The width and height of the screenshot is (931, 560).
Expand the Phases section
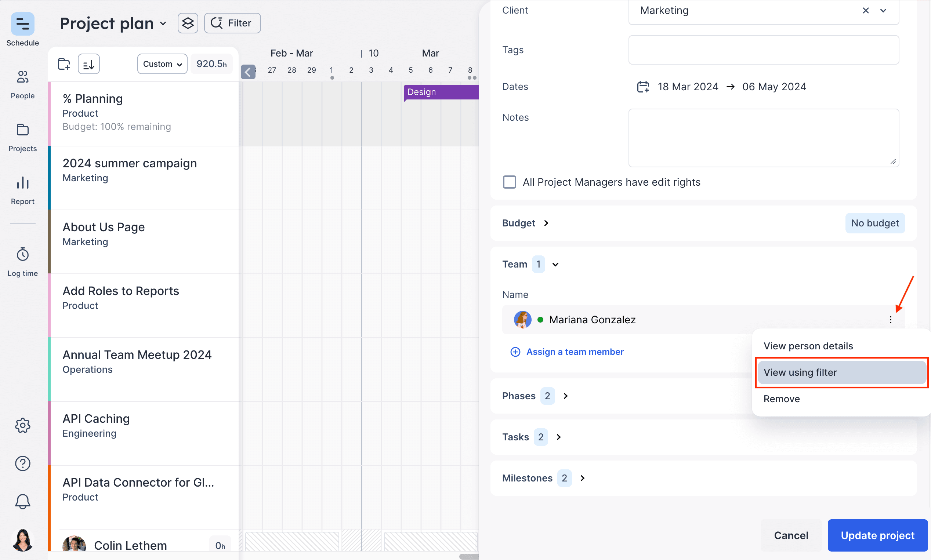point(565,396)
